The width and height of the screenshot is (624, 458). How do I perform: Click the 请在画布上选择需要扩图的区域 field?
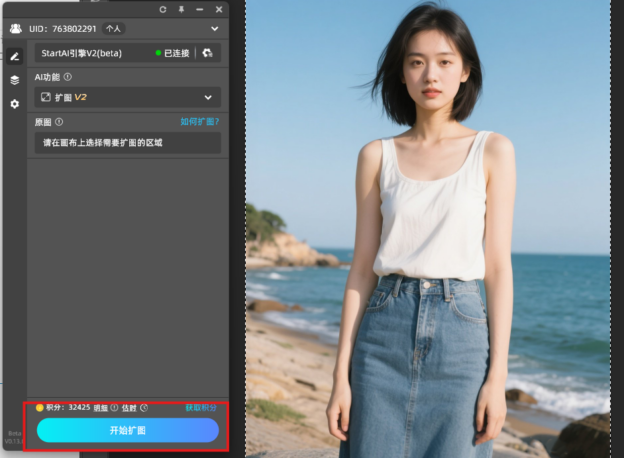[x=126, y=143]
